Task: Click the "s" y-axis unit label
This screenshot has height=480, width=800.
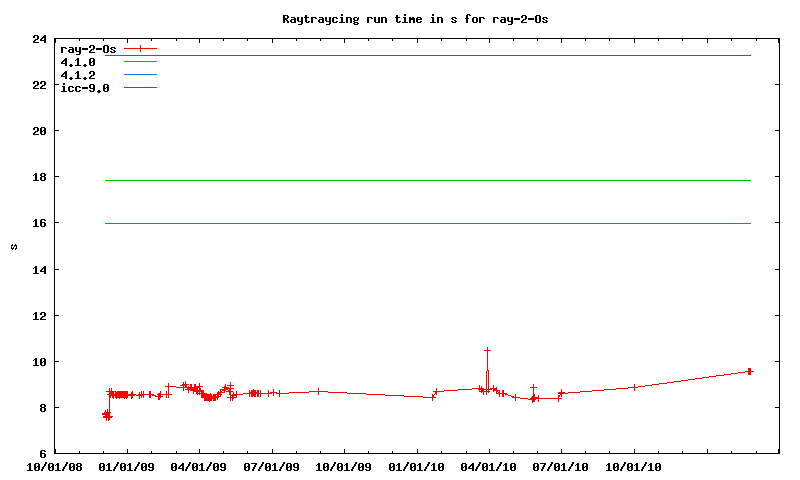Action: [14, 247]
